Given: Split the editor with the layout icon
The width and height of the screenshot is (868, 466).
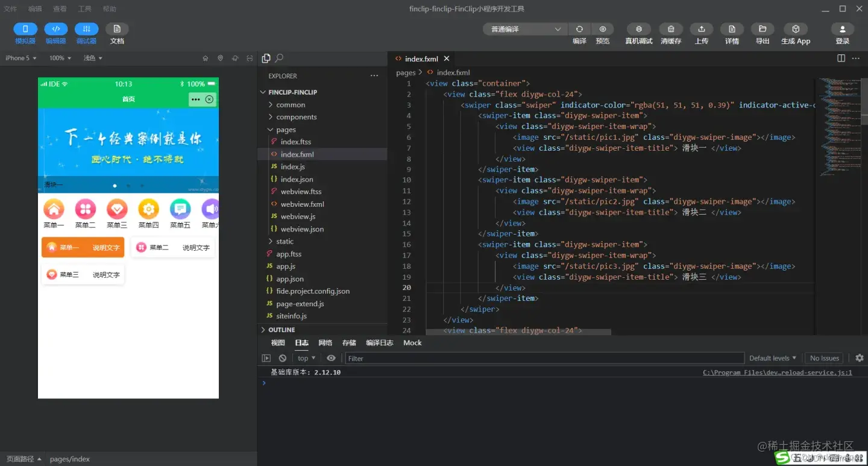Looking at the screenshot, I should pyautogui.click(x=841, y=58).
